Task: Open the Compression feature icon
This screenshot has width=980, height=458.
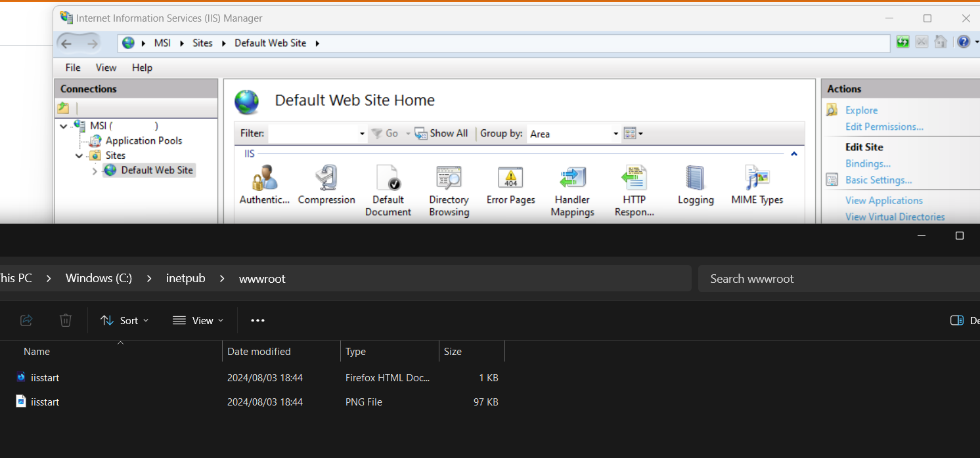Action: click(326, 178)
